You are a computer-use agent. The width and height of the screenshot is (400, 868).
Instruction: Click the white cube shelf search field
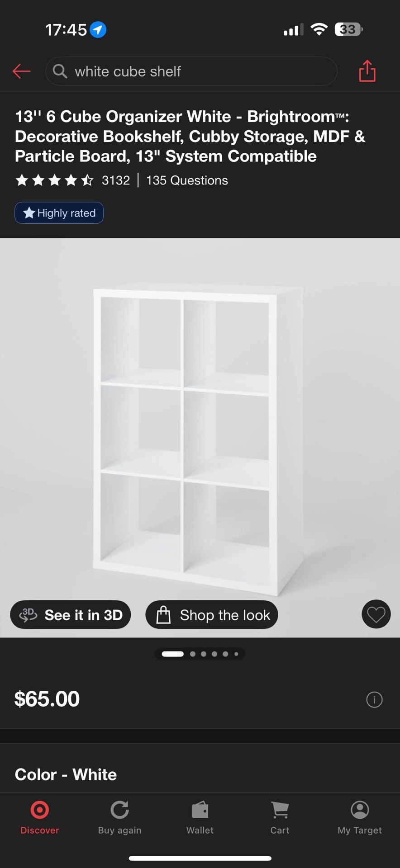[191, 71]
